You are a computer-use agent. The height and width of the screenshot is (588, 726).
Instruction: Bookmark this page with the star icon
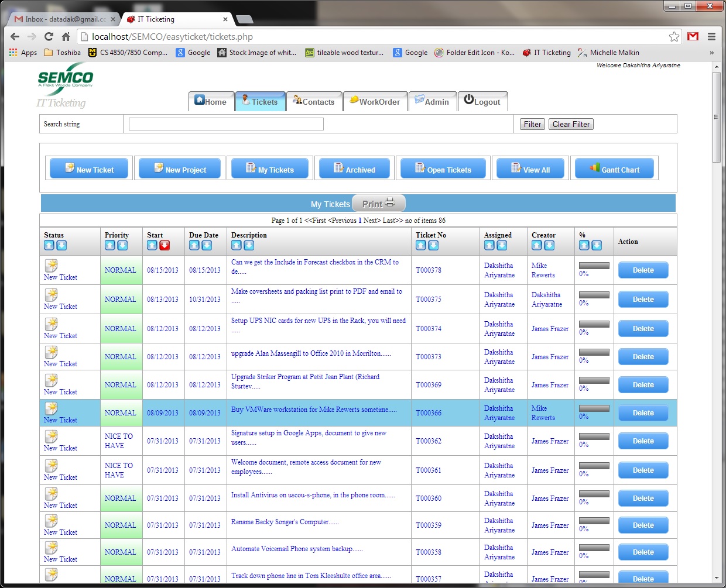[x=674, y=37]
